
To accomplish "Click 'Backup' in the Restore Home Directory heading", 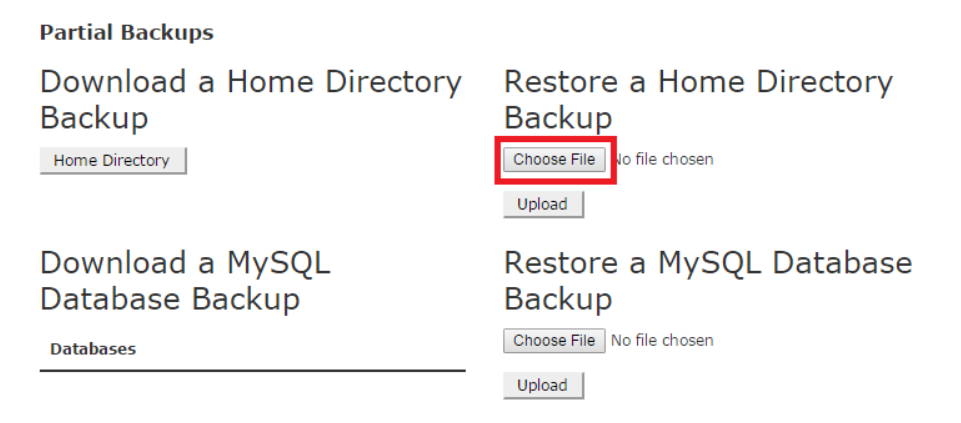I will [558, 118].
